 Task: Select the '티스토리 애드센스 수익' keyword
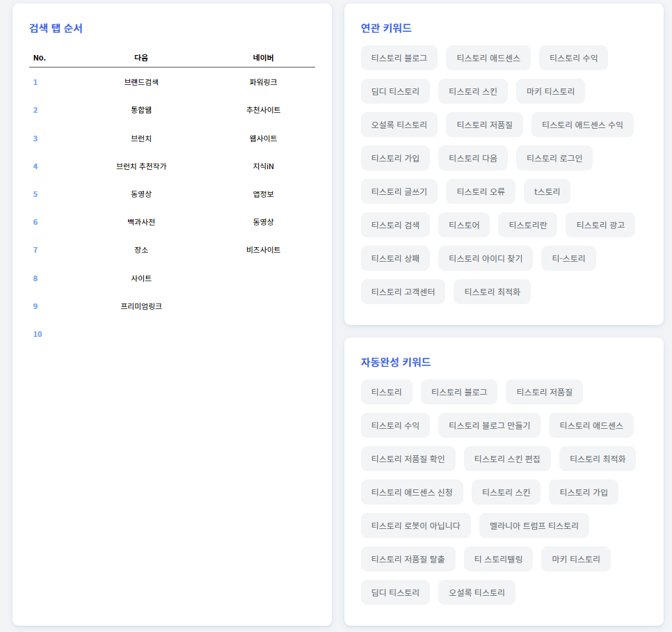[x=583, y=125]
